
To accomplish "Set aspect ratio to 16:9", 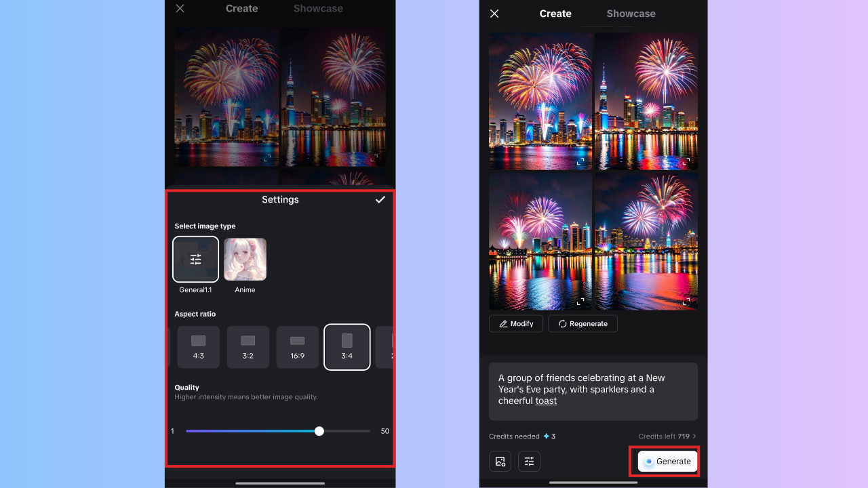I will 297,347.
